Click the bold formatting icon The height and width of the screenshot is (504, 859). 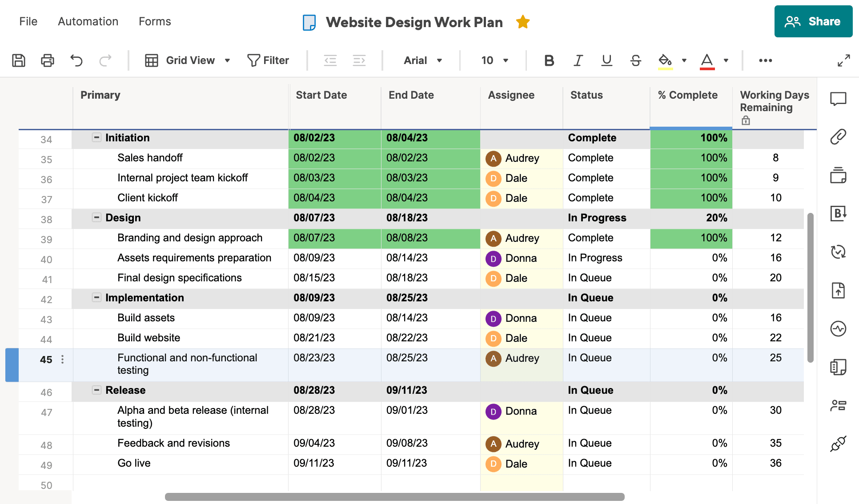[548, 60]
